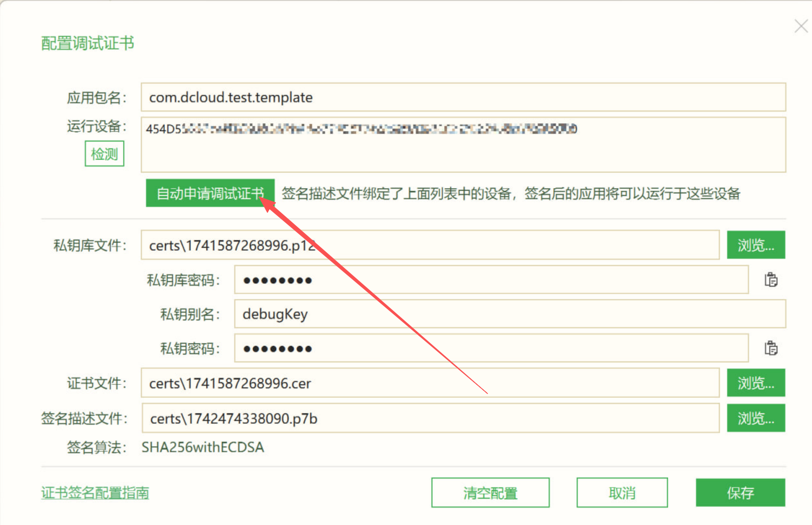Viewport: 812px width, 525px height.
Task: Browse for the 私钥库文件 file
Action: tap(755, 245)
